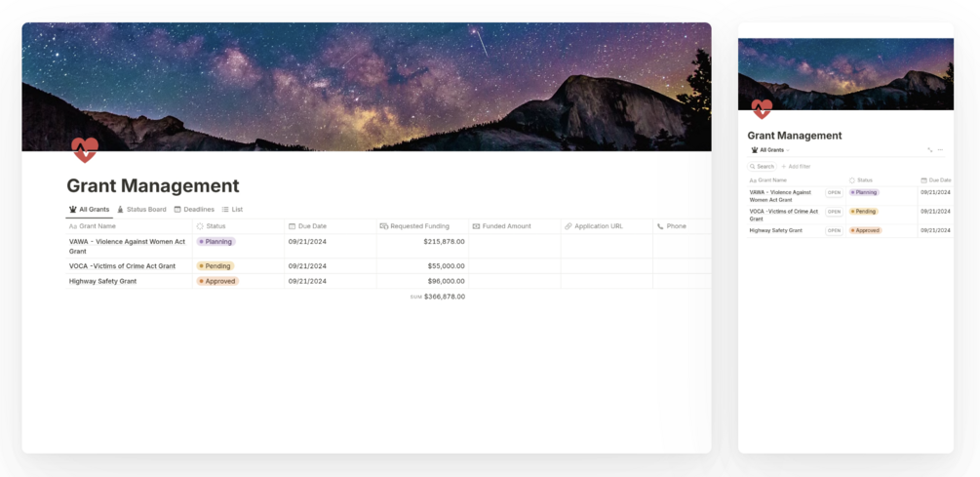Image resolution: width=980 pixels, height=477 pixels.
Task: Click the Search field in the mobile view
Action: click(x=762, y=167)
